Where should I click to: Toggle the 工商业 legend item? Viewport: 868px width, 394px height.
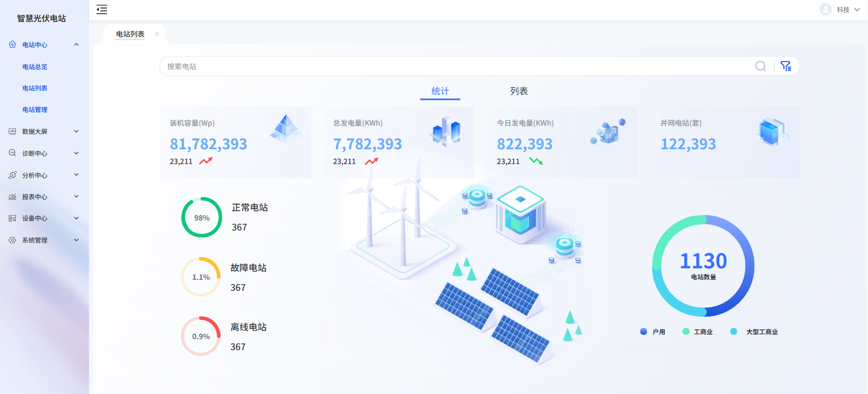[x=697, y=331]
